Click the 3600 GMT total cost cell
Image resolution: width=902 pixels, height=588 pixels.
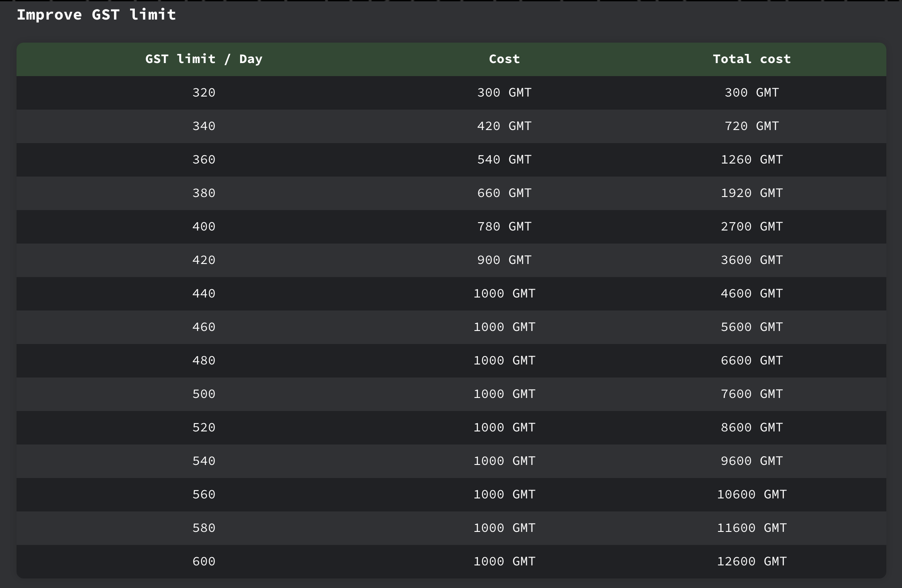[752, 260]
